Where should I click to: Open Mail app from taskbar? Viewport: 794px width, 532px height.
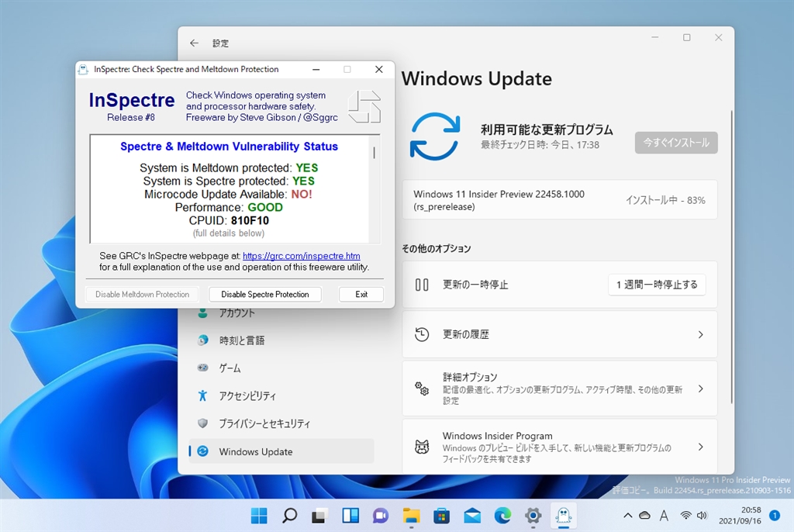tap(472, 516)
